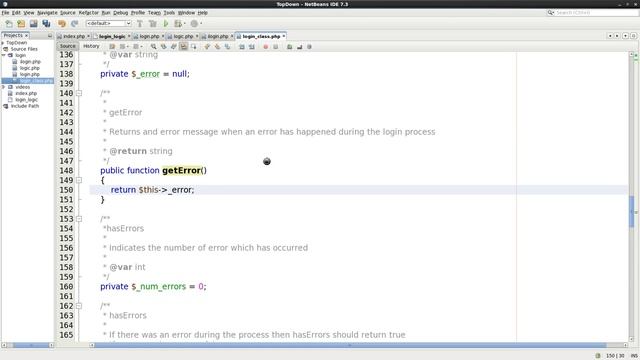Click the Redo toolbar icon
The height and width of the screenshot is (360, 640).
pos(74,24)
